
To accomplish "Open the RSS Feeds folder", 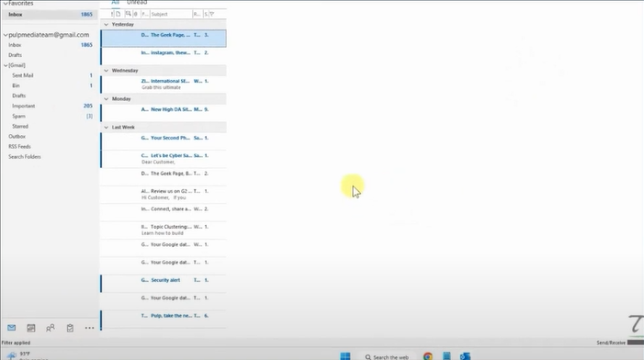I will pyautogui.click(x=50, y=147).
